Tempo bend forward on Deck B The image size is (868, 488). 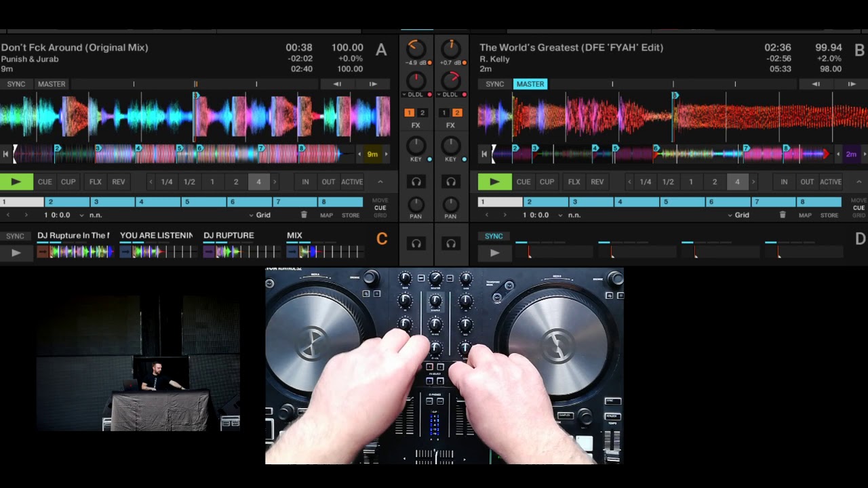(x=852, y=84)
